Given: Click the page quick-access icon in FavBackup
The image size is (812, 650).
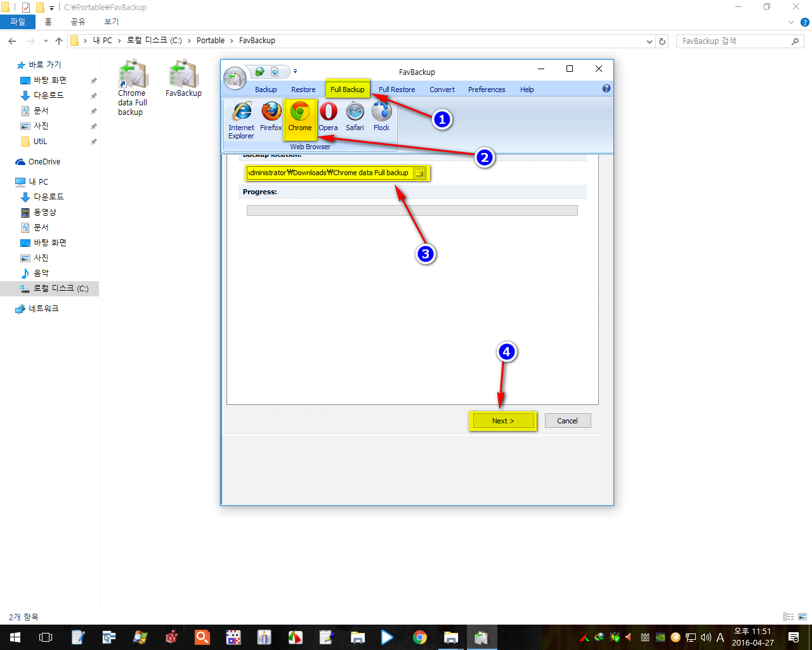Looking at the screenshot, I should [275, 72].
